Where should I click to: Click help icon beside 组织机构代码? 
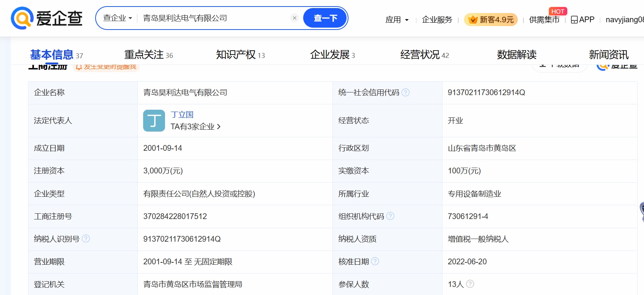point(390,216)
